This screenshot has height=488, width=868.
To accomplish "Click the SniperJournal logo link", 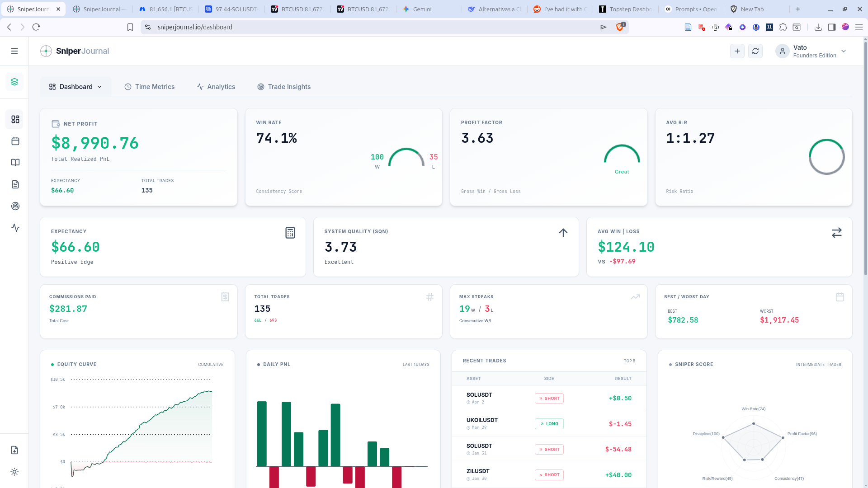I will click(75, 51).
